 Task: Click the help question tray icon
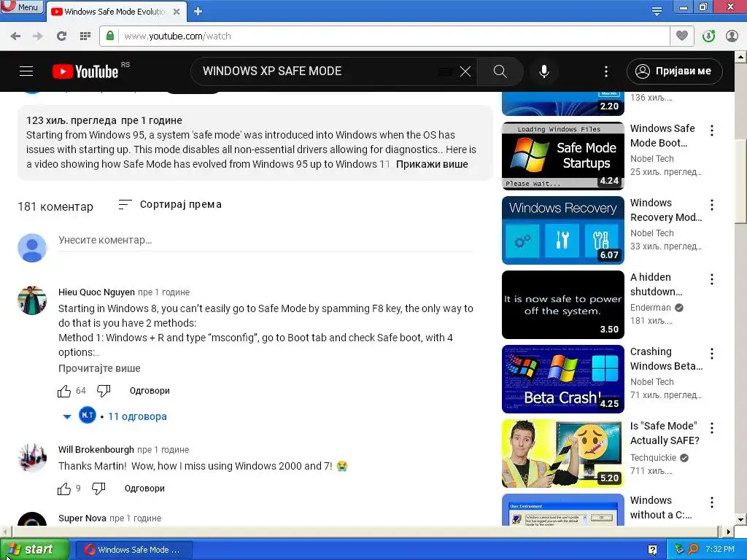point(653,550)
